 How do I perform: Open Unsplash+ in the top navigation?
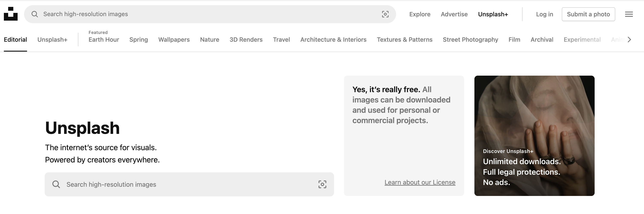[493, 14]
